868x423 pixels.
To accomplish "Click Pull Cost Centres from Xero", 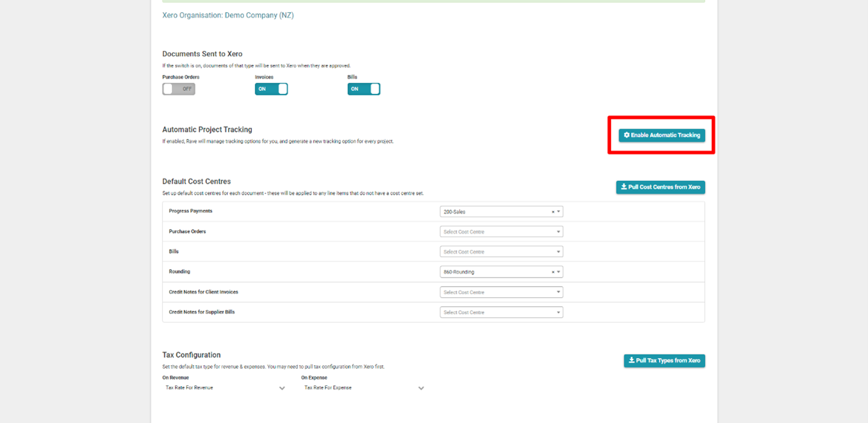I will (660, 187).
